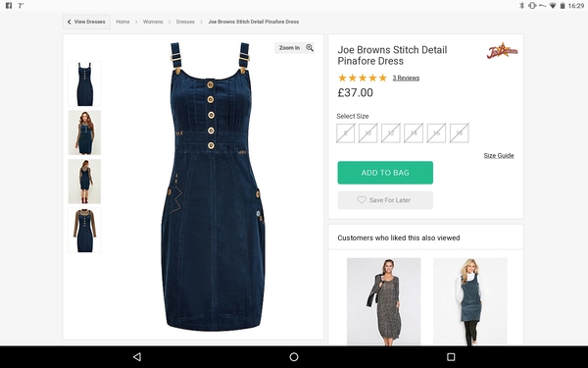
Task: Show fourth thumbnail of dress with brown top
Action: [84, 231]
